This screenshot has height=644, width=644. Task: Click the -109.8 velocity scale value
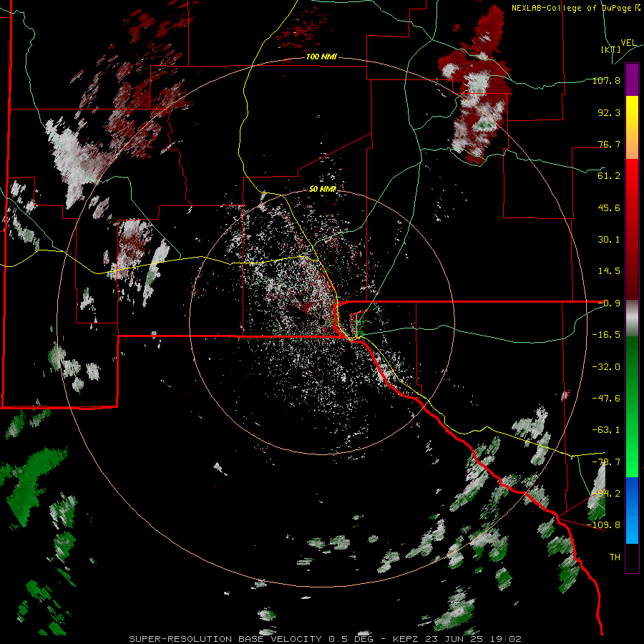[604, 525]
